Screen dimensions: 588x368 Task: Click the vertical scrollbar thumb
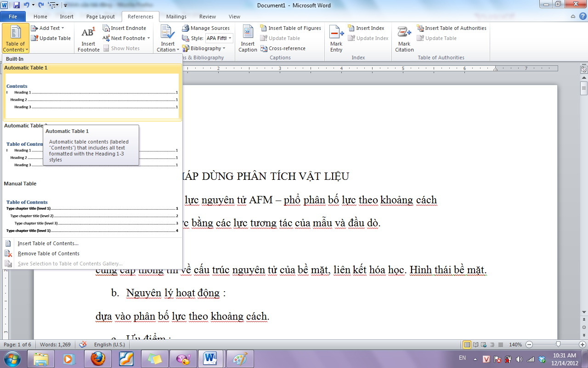coord(584,87)
